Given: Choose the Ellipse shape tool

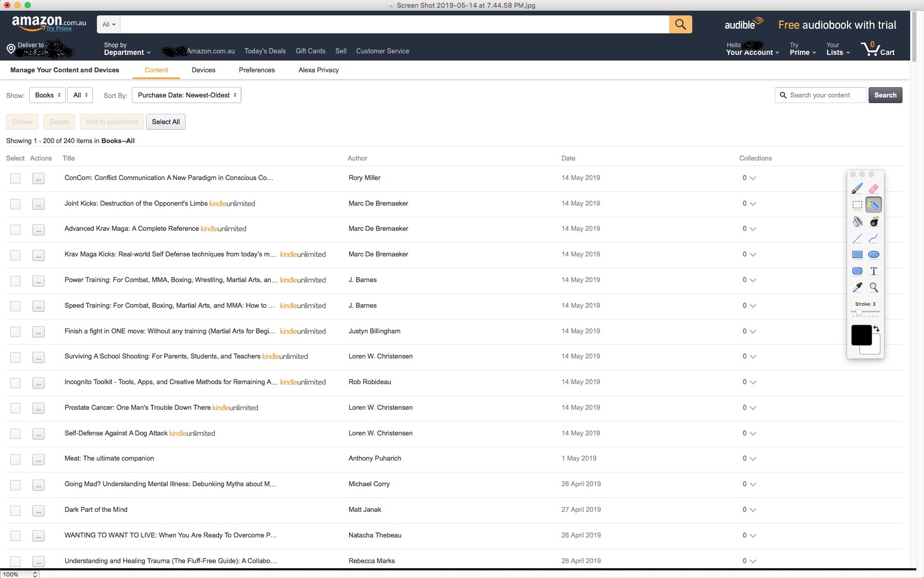Looking at the screenshot, I should 874,254.
